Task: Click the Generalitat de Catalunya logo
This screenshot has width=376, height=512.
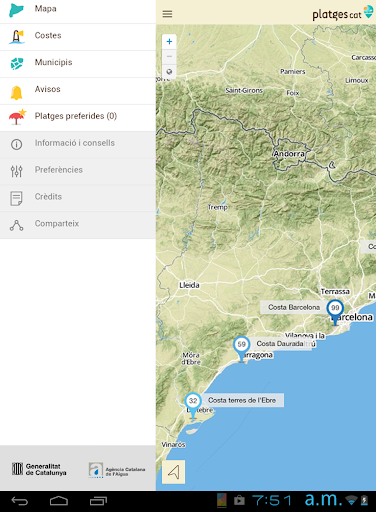Action: click(39, 469)
